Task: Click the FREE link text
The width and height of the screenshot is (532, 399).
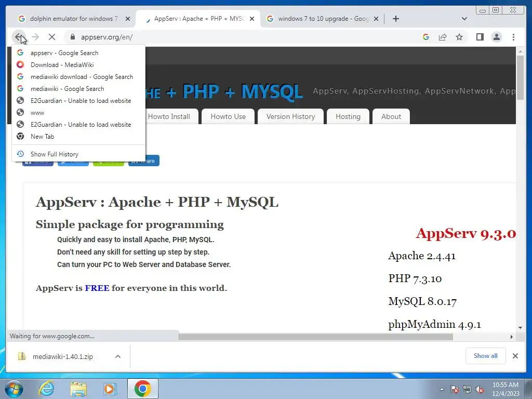Action: [x=97, y=288]
